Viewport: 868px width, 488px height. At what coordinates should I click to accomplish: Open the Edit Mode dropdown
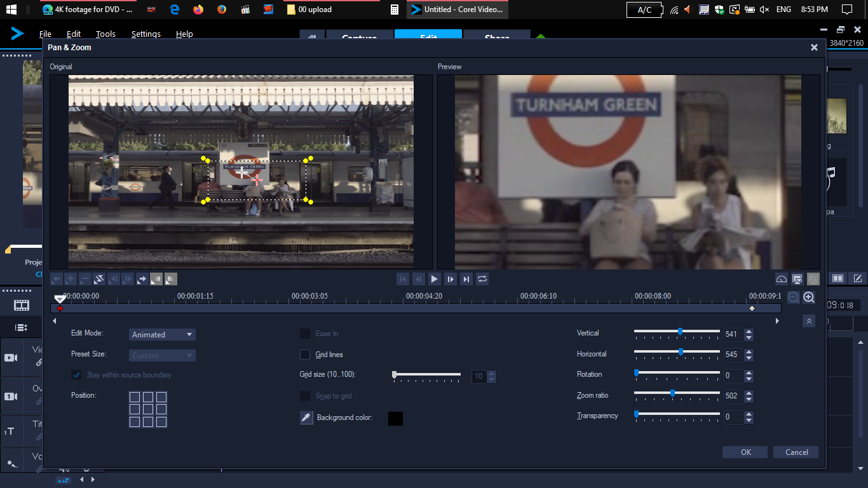pyautogui.click(x=162, y=335)
